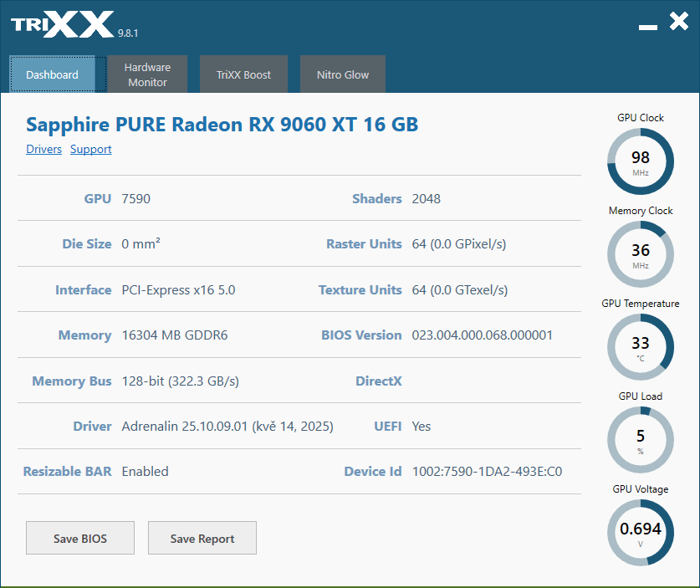Viewport: 700px width, 588px height.
Task: Click the GPU Clock gauge showing 98 MHz
Action: pos(641,161)
